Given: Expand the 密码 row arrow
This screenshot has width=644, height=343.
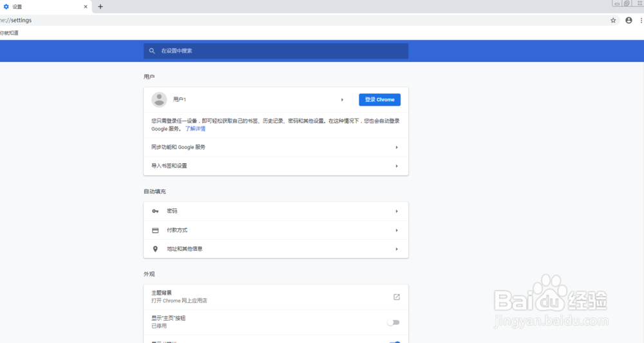Looking at the screenshot, I should click(397, 211).
